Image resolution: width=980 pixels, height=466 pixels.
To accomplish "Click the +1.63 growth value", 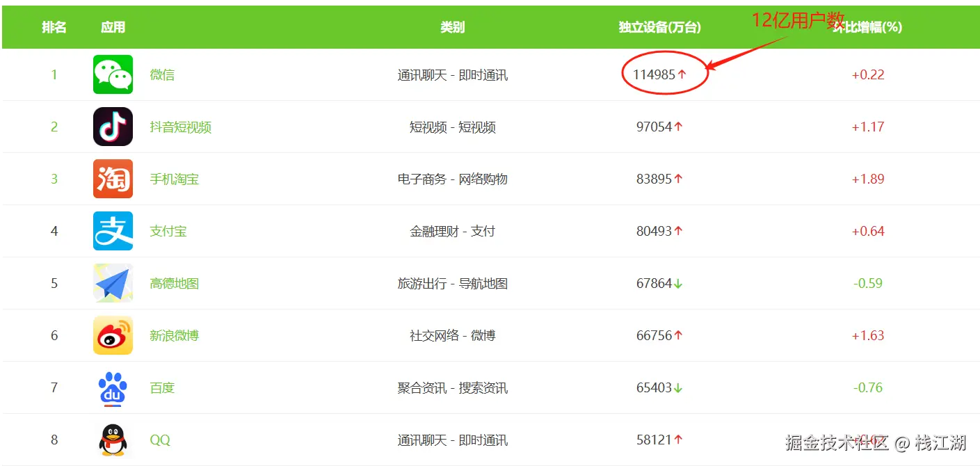I will (x=868, y=335).
